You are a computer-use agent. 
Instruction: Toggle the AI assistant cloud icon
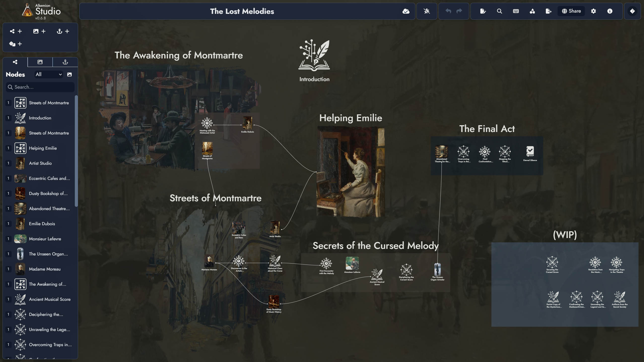[x=405, y=11]
